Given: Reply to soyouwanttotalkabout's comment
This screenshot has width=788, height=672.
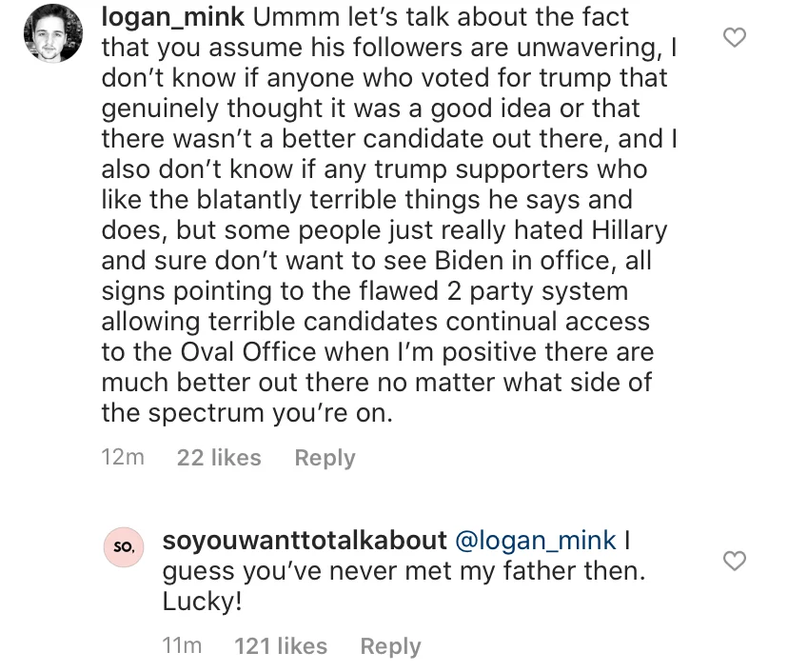Looking at the screenshot, I should point(390,646).
